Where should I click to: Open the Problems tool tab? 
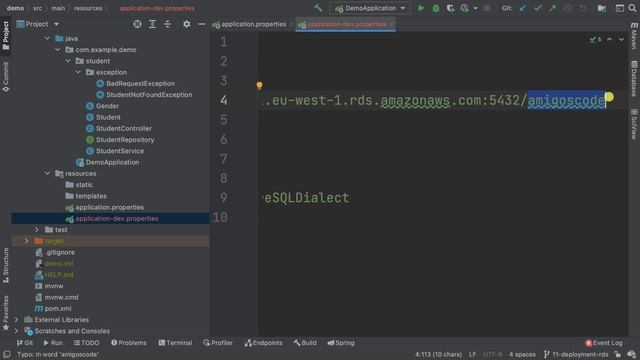pyautogui.click(x=129, y=343)
